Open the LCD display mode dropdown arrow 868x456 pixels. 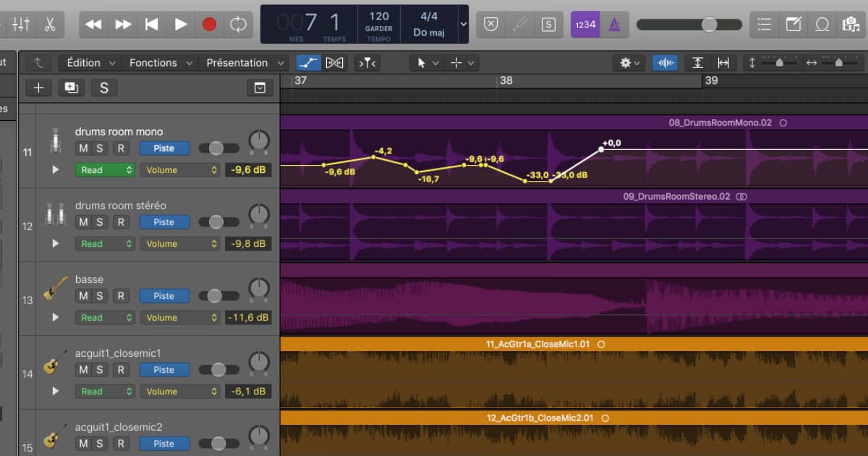pos(464,25)
